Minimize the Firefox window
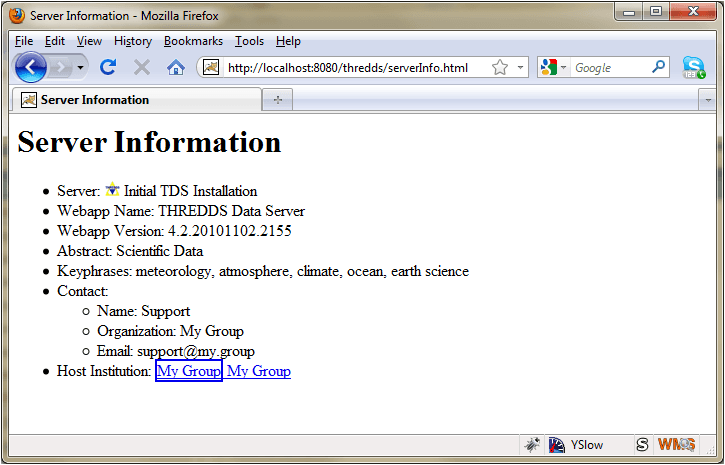Image resolution: width=725 pixels, height=465 pixels. pyautogui.click(x=629, y=12)
